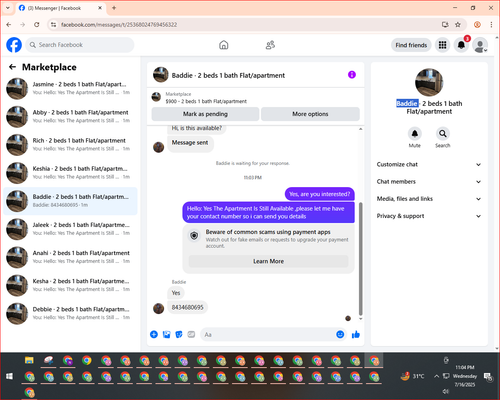Click the 'Yes' reply from Baddie
The height and width of the screenshot is (400, 500).
(176, 293)
